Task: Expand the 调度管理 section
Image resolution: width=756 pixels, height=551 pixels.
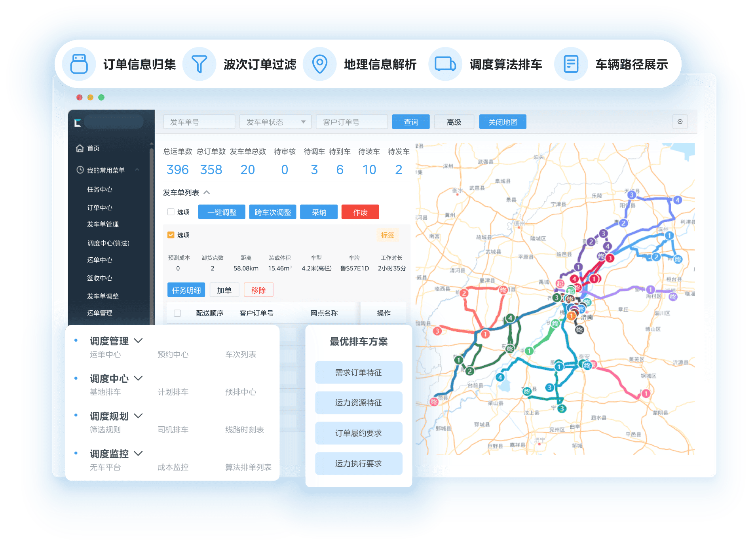Action: click(x=138, y=340)
